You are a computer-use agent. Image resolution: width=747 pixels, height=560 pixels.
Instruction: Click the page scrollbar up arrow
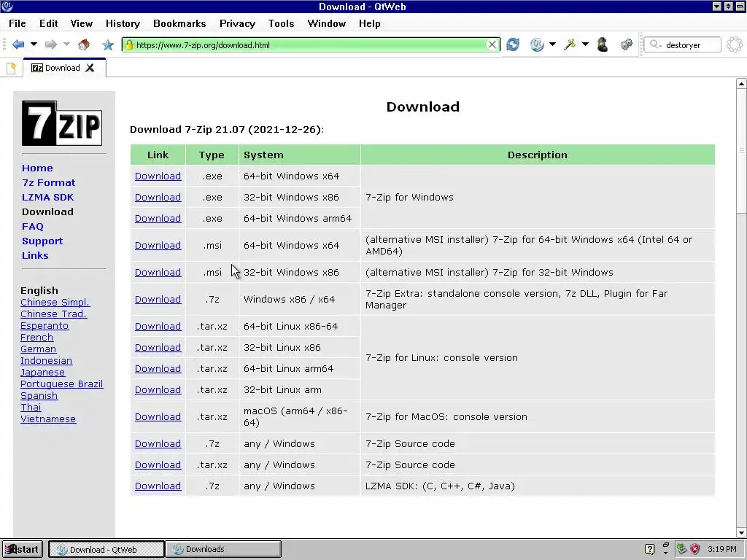[x=741, y=84]
